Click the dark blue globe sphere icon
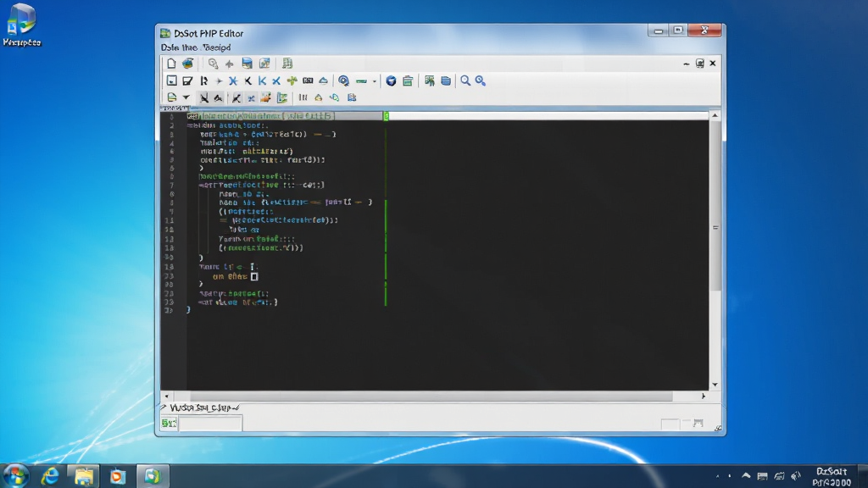 391,80
